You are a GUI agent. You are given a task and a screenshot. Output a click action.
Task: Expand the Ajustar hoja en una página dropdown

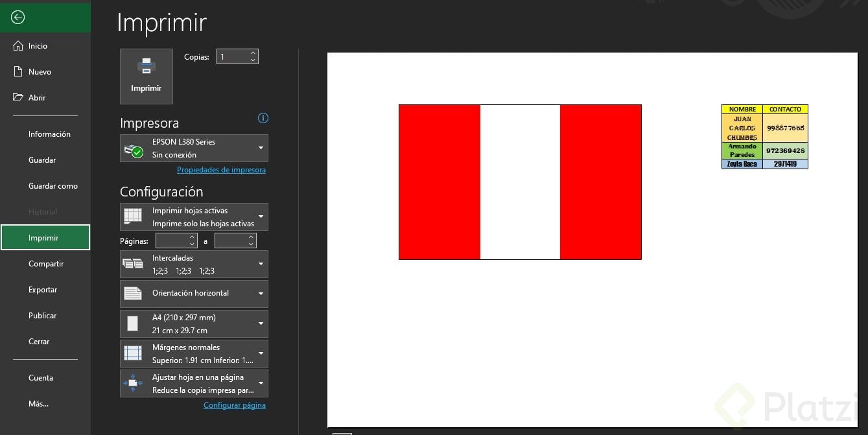point(194,383)
